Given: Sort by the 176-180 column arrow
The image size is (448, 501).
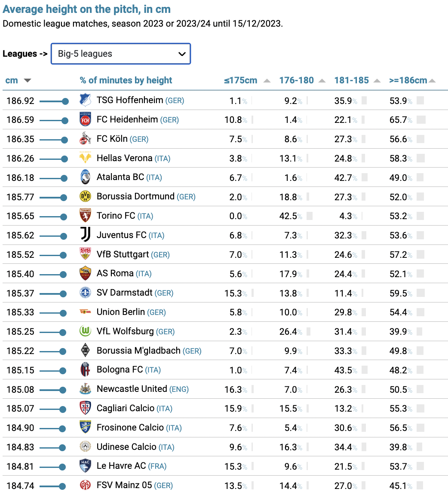Looking at the screenshot, I should 322,81.
